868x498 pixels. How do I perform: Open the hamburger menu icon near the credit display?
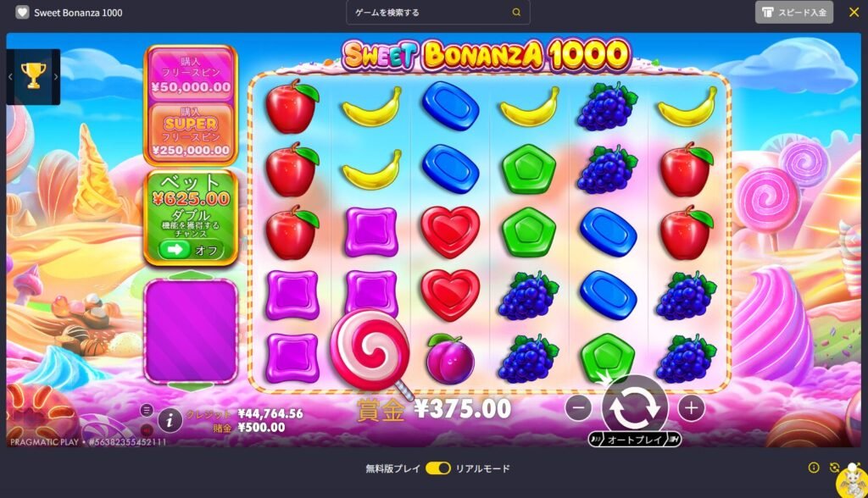pos(147,410)
